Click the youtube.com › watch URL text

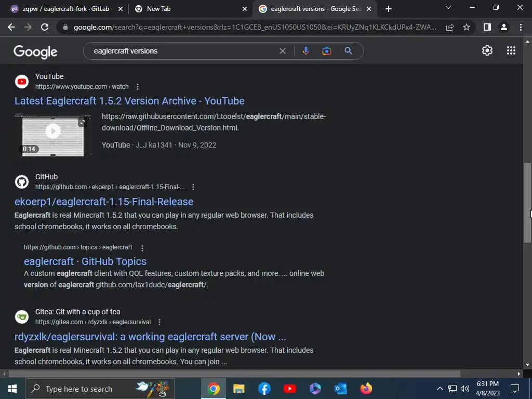click(82, 87)
